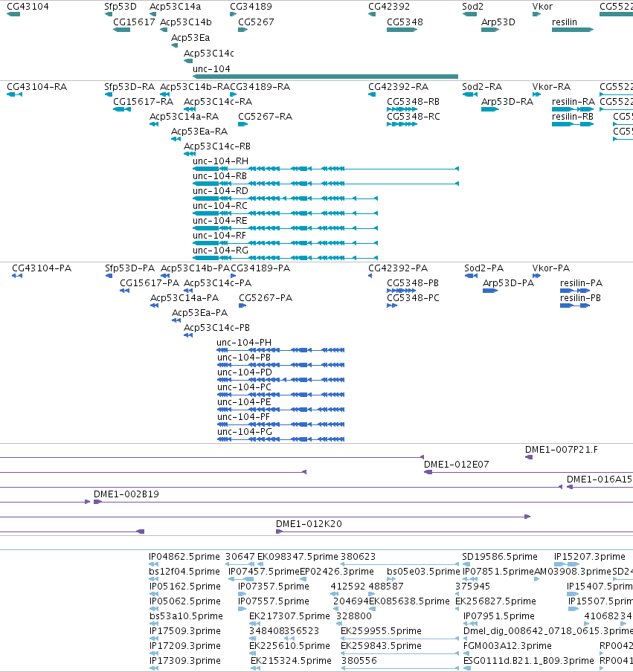The image size is (633, 672).
Task: Select the Arp53D gene label
Action: tap(498, 22)
